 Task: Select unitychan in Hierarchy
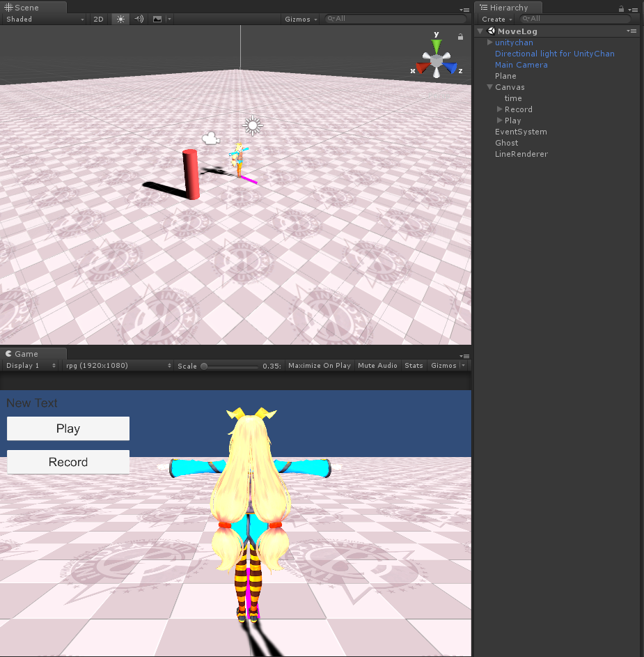tap(514, 42)
